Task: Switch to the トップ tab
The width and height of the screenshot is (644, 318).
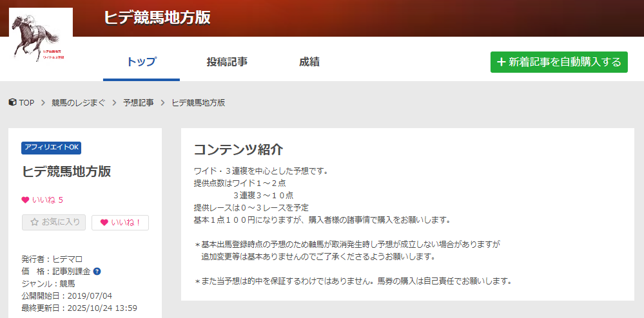Action: click(141, 62)
